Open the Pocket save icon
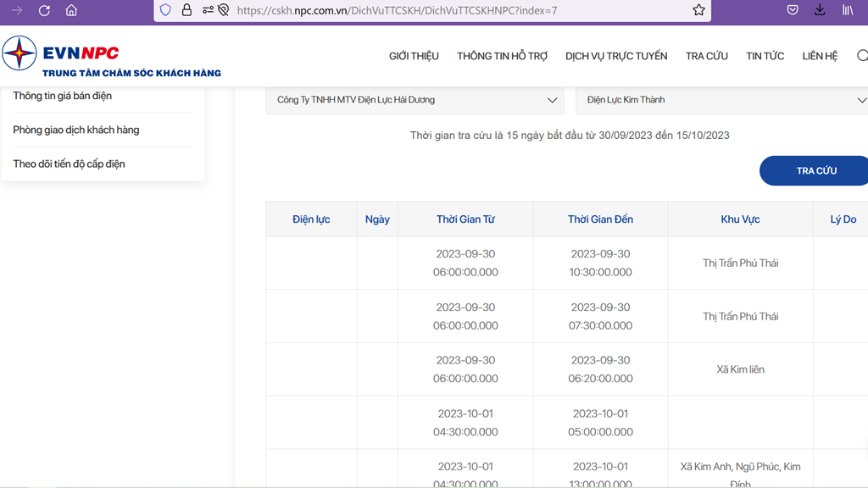868x488 pixels. (793, 10)
